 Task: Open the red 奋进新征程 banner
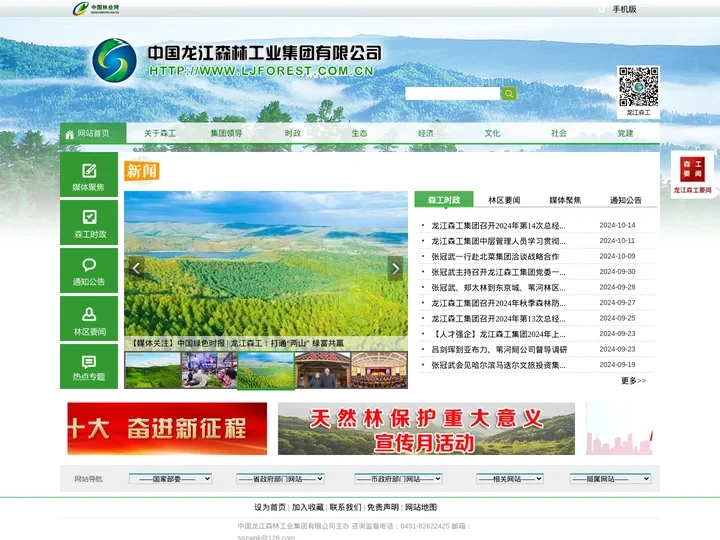(x=167, y=428)
